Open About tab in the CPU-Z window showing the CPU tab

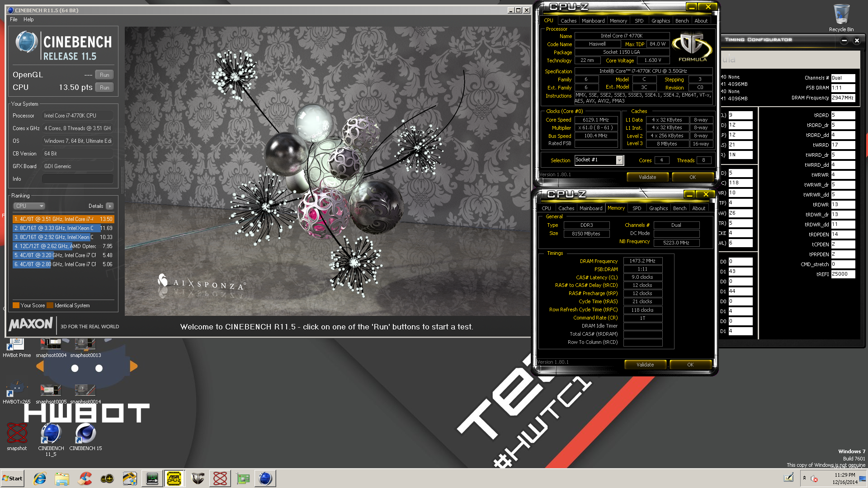701,21
